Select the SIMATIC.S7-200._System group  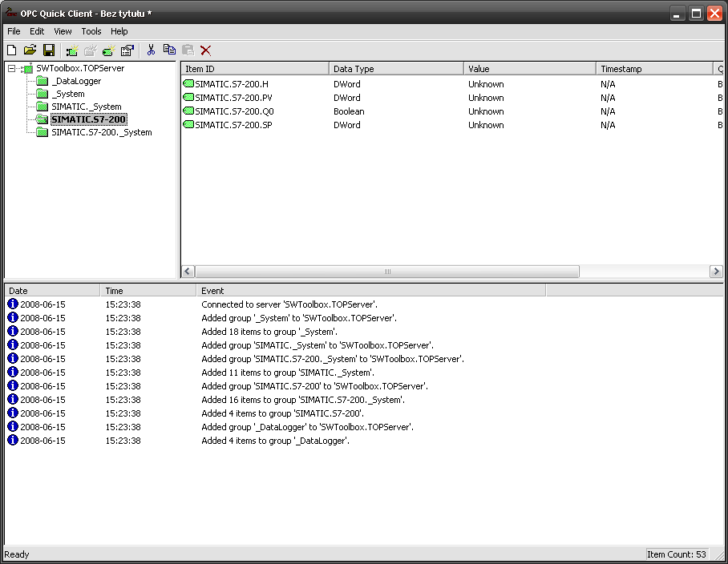click(101, 132)
